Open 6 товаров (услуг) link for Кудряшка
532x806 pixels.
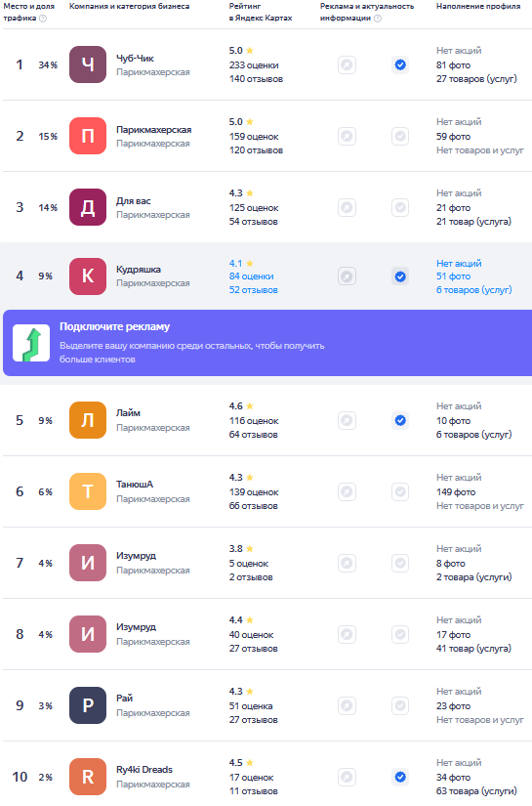tap(474, 290)
